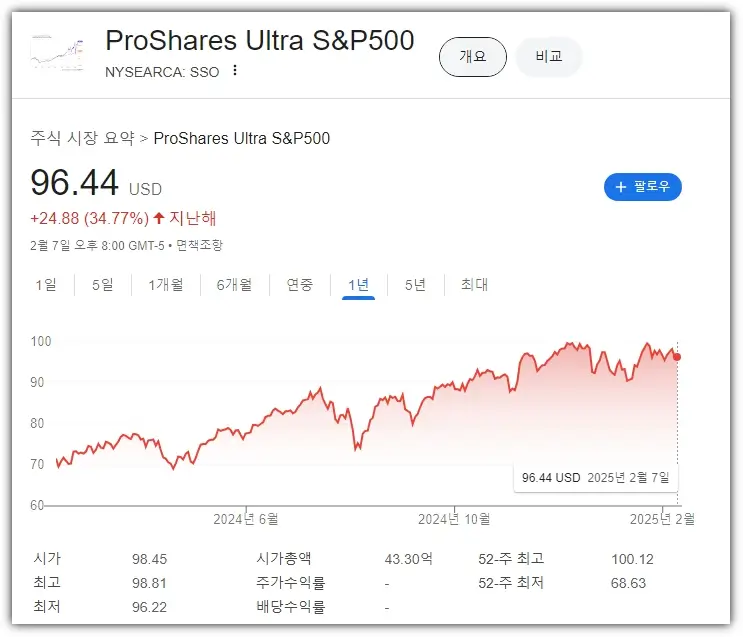This screenshot has height=637, width=743.
Task: Switch chart to 5일 range
Action: click(103, 285)
